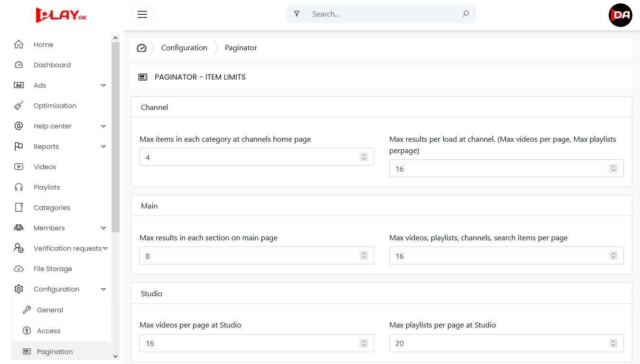
Task: Expand the Ads submenu
Action: [103, 85]
